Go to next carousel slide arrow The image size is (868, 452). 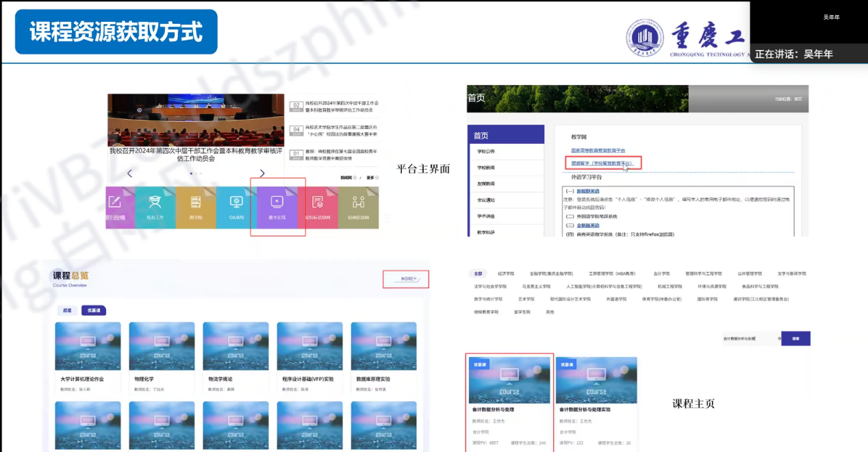262,173
